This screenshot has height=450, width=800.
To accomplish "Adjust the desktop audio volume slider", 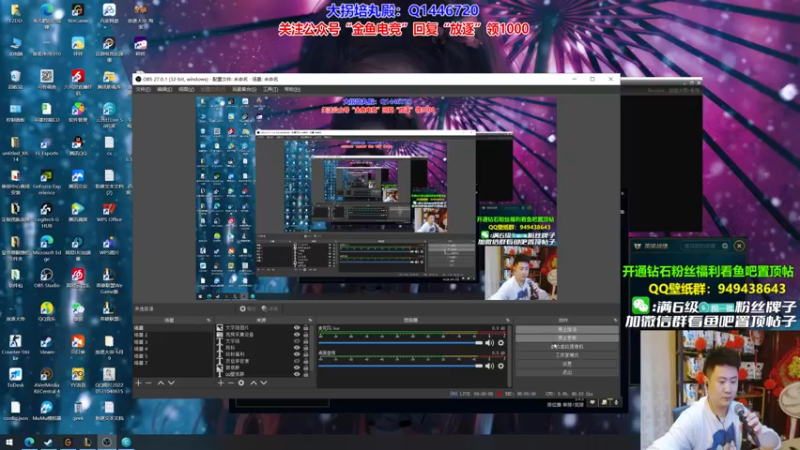I will [401, 366].
